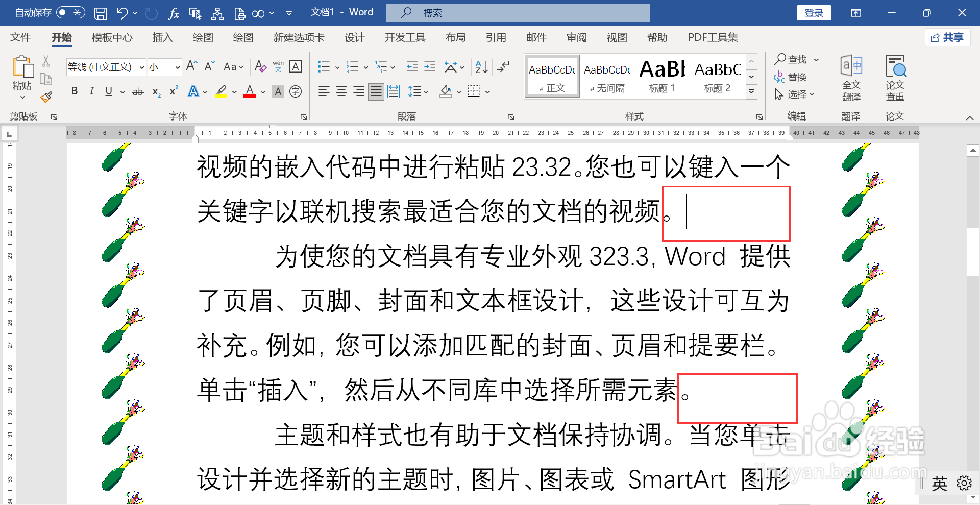Click the Share button
980x505 pixels.
tap(947, 37)
